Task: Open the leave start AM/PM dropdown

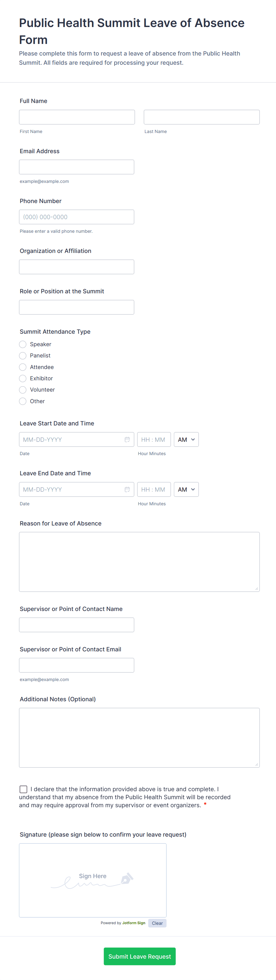Action: [x=186, y=439]
